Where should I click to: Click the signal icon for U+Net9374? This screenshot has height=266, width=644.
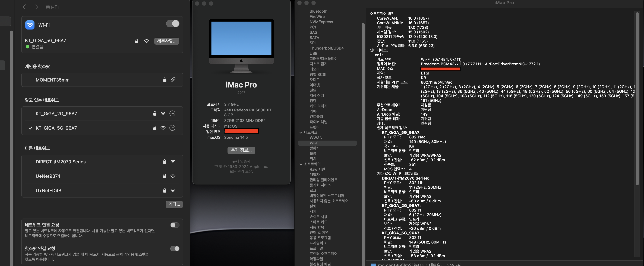pos(173,176)
